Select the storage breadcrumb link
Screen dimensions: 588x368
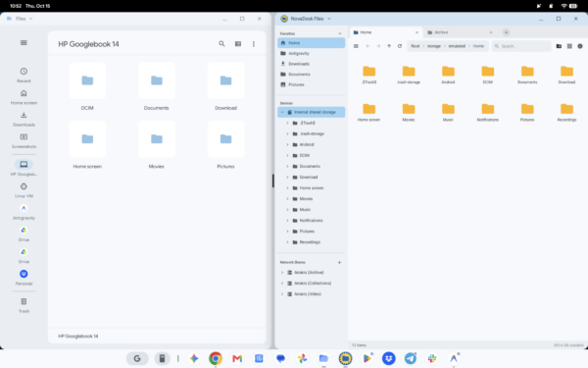(x=434, y=46)
